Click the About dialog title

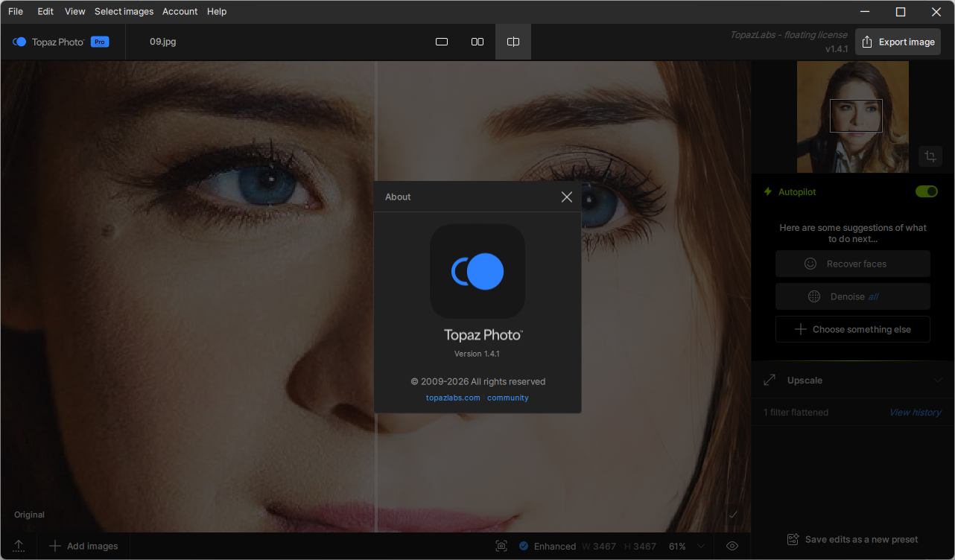pyautogui.click(x=398, y=197)
